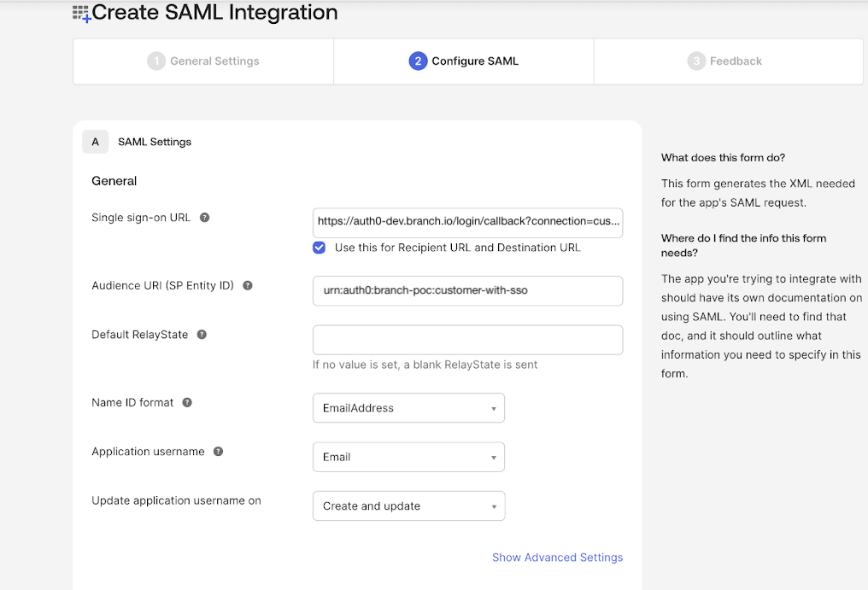Open help icon for Default RelayState
868x590 pixels.
[x=202, y=335]
